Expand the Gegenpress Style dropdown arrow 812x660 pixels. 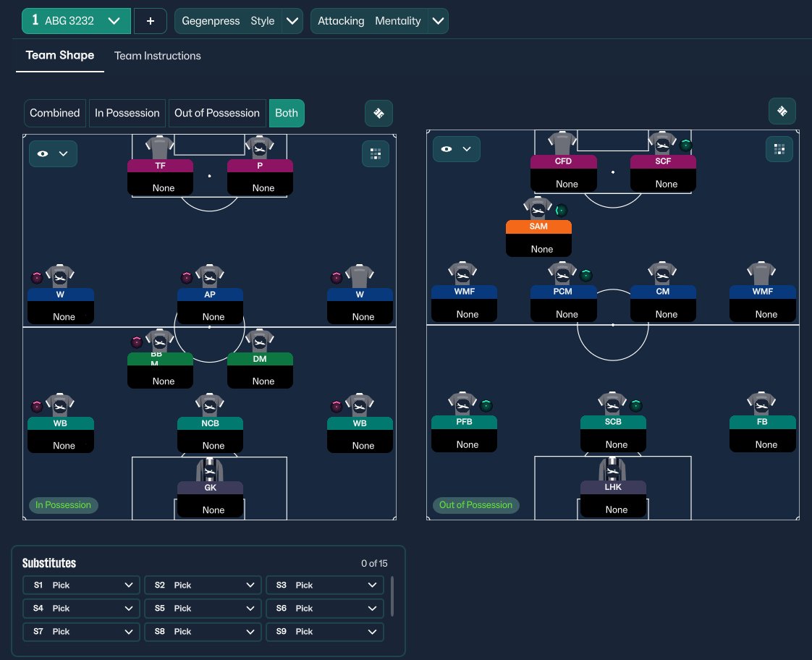point(292,21)
